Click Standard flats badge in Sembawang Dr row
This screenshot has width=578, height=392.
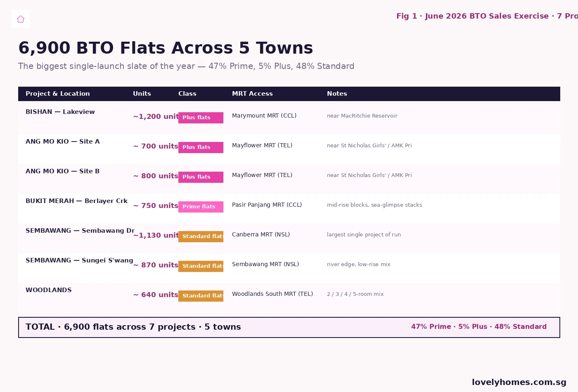tap(201, 236)
